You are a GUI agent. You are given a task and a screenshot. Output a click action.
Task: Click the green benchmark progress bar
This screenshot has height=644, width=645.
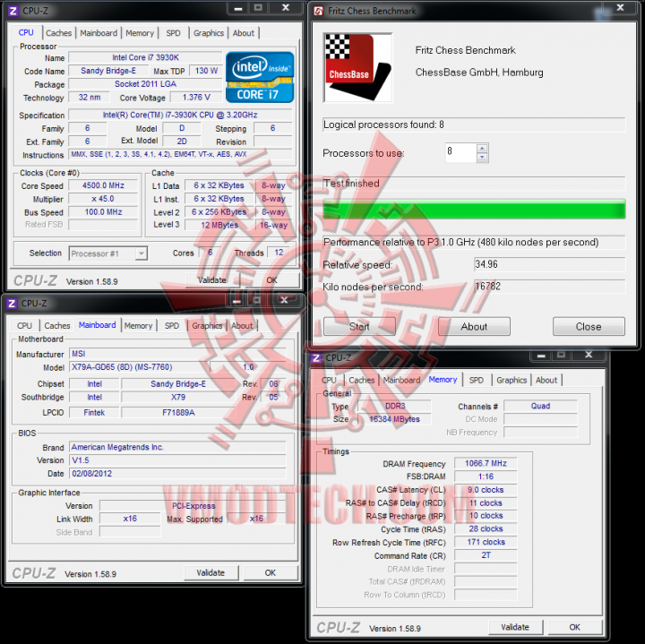pos(474,209)
